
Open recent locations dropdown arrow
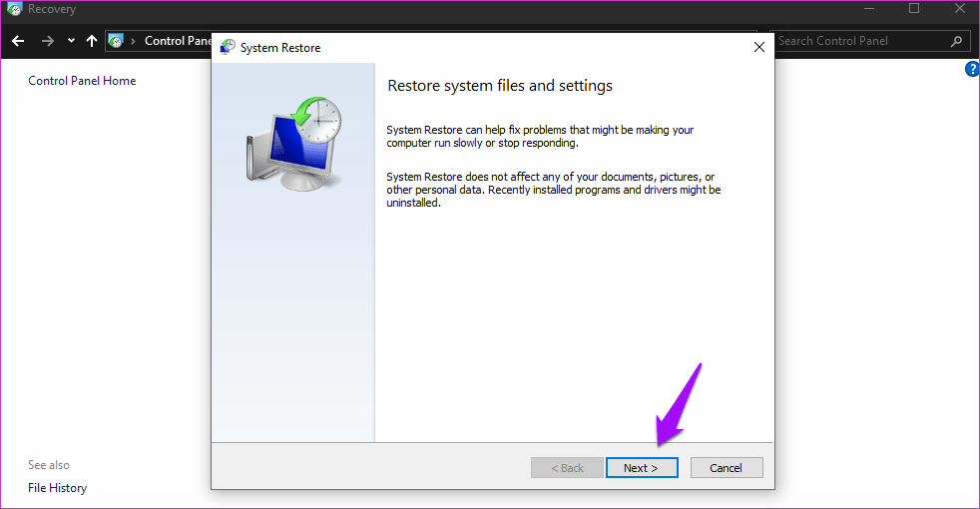click(x=71, y=41)
